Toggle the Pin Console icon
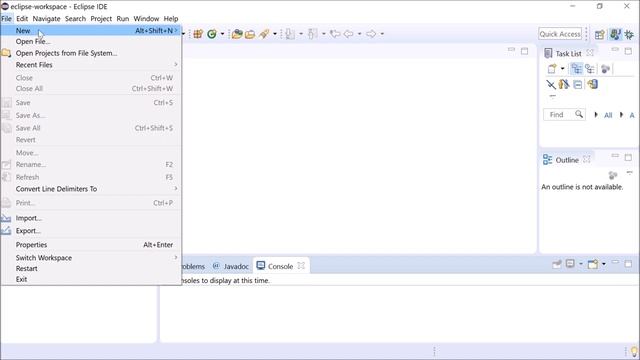The image size is (640, 360). coord(556,264)
